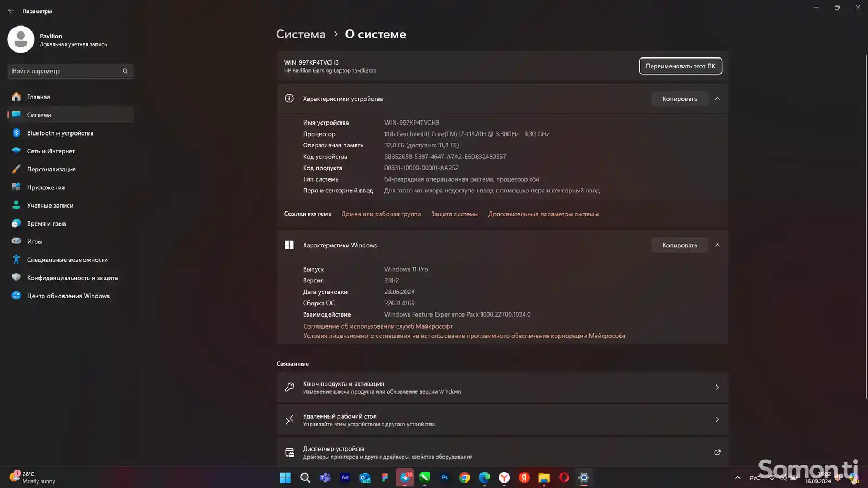Open Специальные возможности settings

click(70, 260)
